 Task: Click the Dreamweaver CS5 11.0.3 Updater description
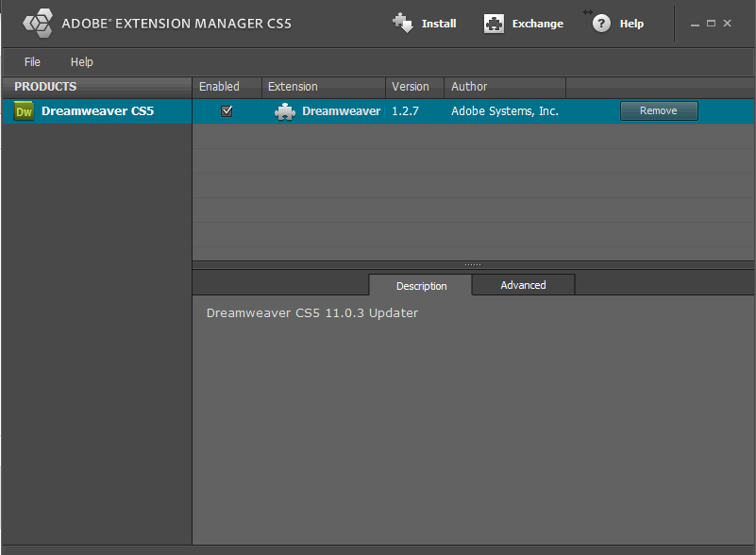[312, 313]
